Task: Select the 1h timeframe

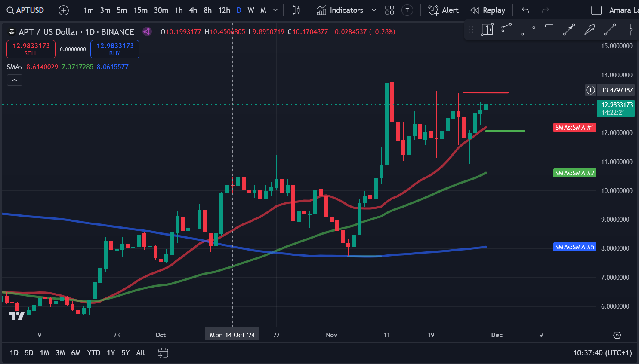Action: click(x=179, y=10)
